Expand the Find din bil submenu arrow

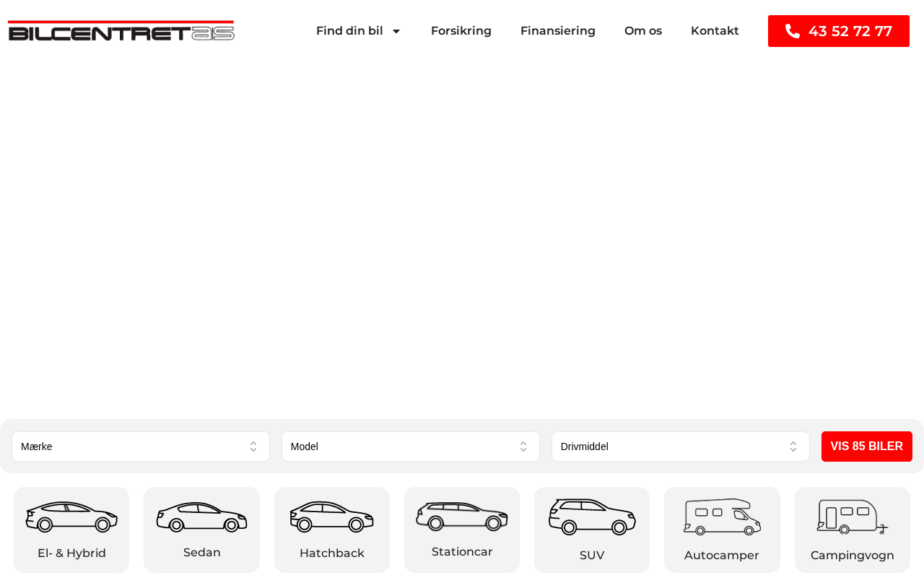point(396,31)
